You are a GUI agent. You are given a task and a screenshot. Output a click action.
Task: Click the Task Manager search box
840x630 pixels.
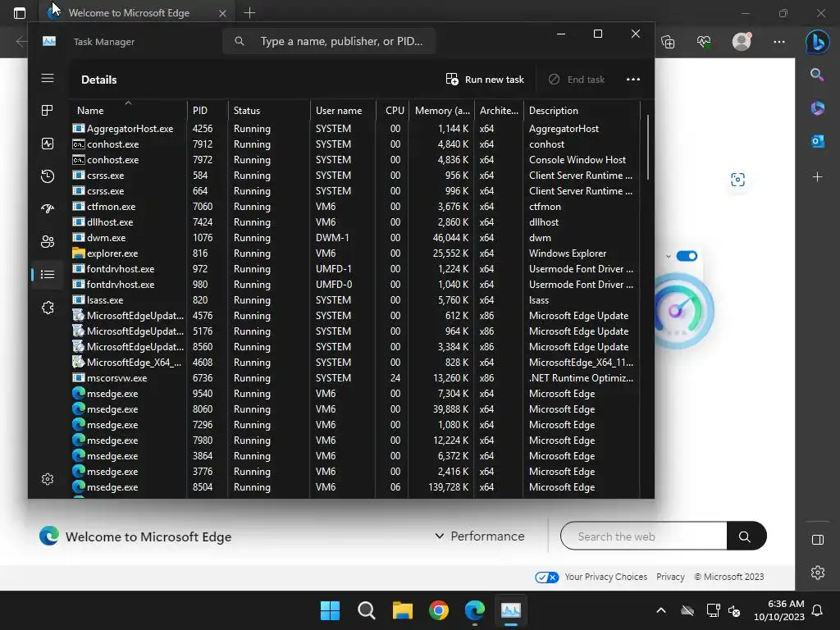tap(329, 41)
